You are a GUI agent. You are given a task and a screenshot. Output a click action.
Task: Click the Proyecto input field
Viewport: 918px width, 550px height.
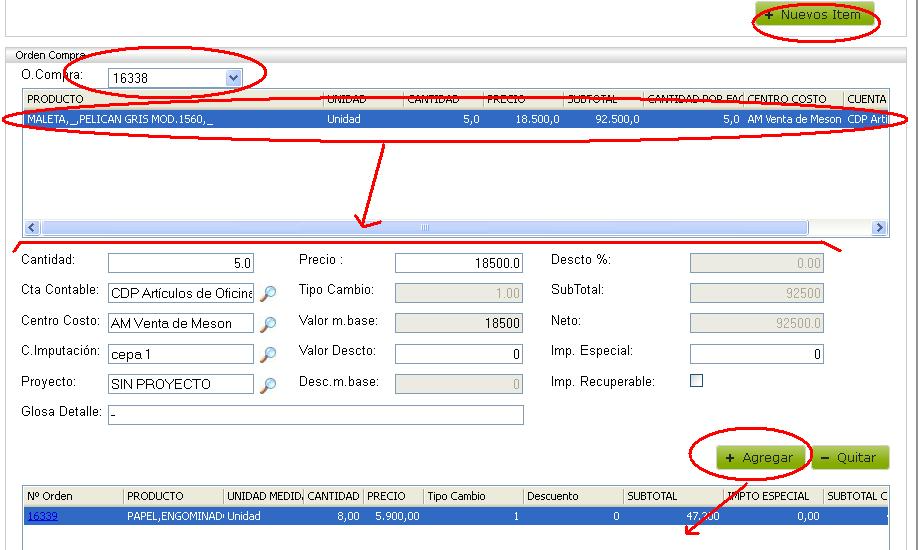coord(180,384)
